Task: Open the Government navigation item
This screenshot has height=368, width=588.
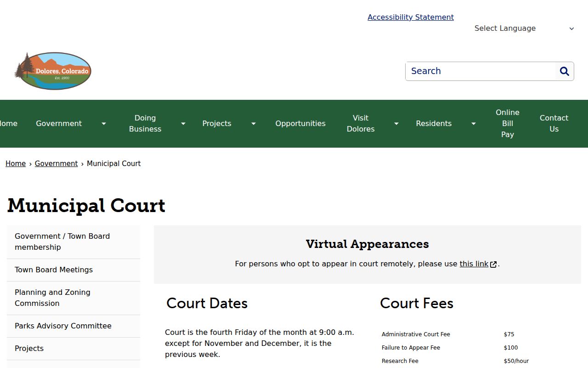Action: [x=59, y=124]
